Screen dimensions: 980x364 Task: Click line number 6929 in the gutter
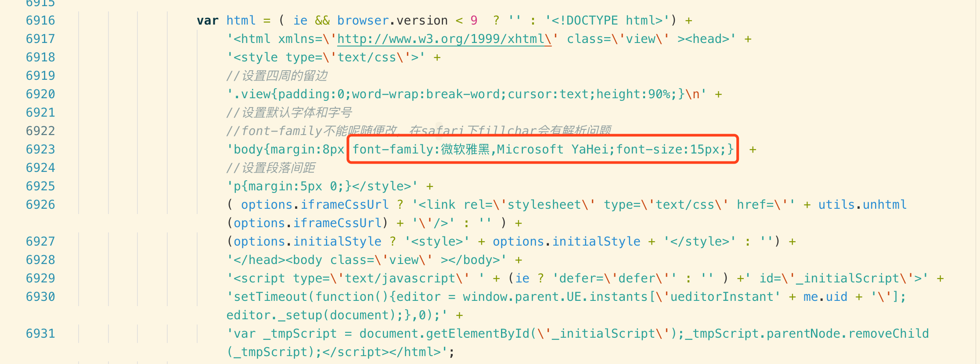tap(40, 278)
